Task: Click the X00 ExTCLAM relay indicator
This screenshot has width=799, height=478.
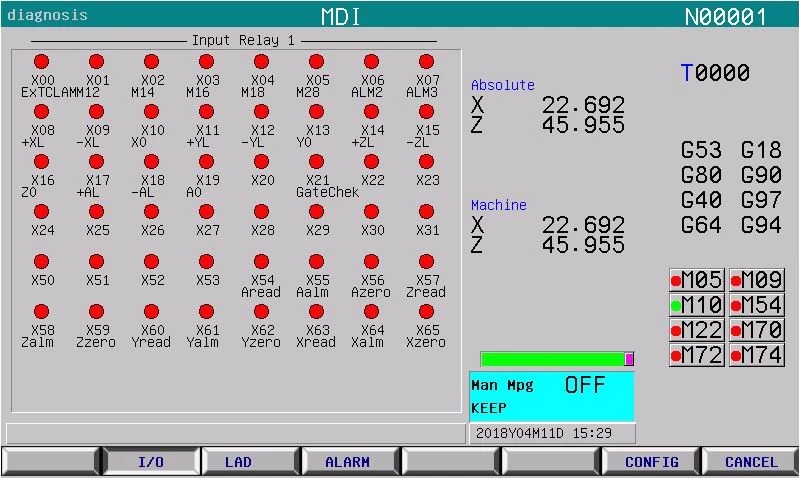Action: tap(42, 62)
